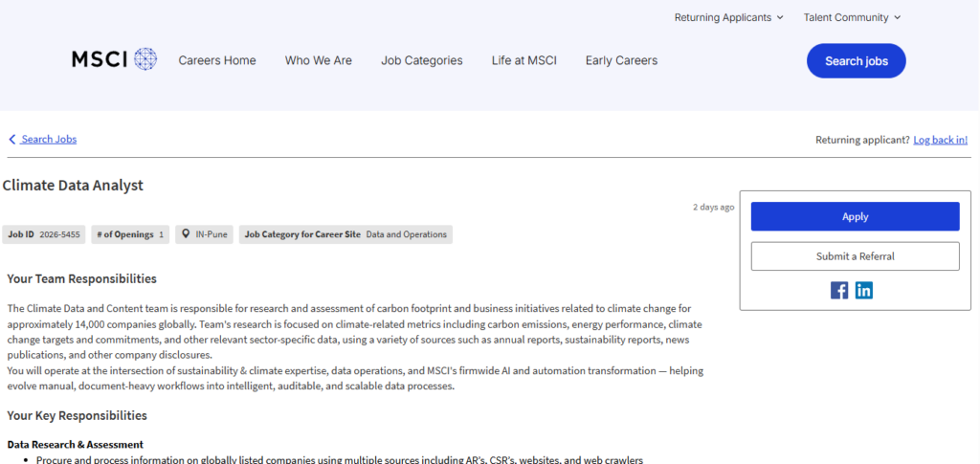Share job on LinkedIn icon
The image size is (980, 464).
point(864,291)
